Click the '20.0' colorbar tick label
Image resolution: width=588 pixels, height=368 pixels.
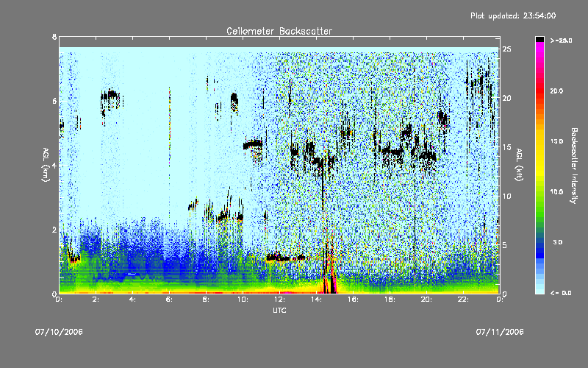[556, 91]
